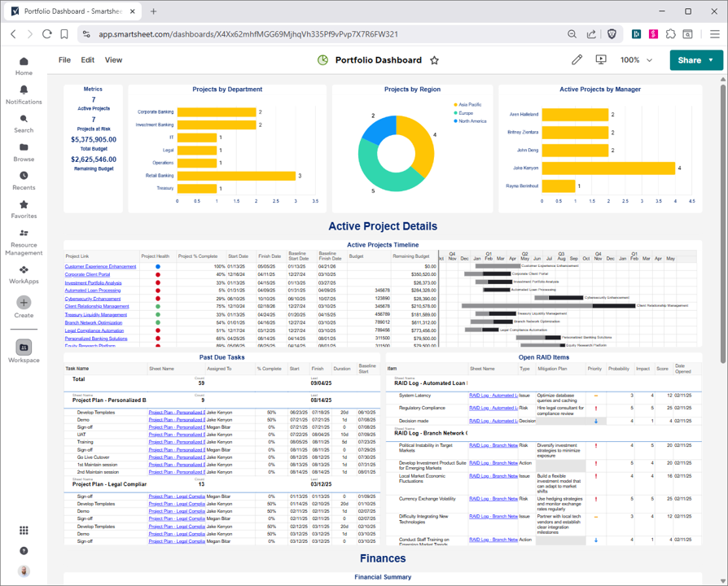The height and width of the screenshot is (586, 728).
Task: Favorite the dashboard with star icon
Action: 435,60
